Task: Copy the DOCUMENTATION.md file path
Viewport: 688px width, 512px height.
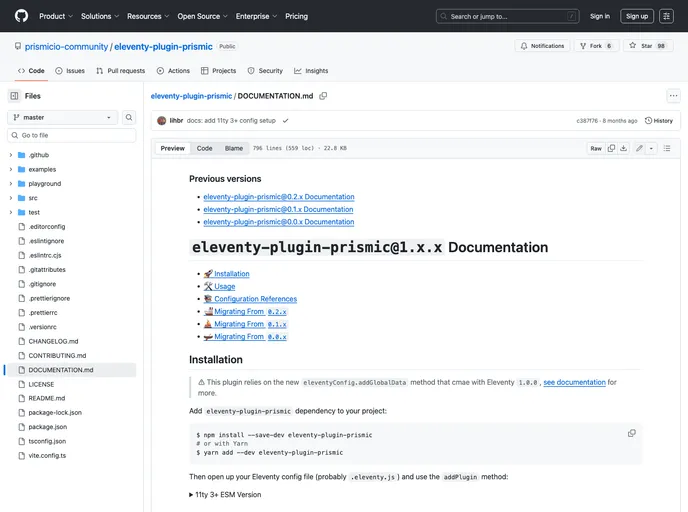Action: 323,96
